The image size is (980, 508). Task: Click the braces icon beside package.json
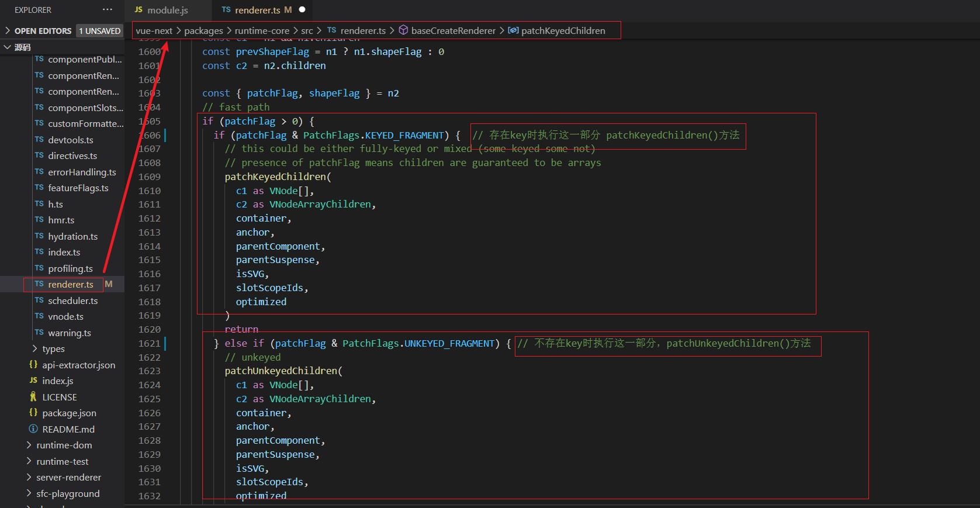(33, 413)
